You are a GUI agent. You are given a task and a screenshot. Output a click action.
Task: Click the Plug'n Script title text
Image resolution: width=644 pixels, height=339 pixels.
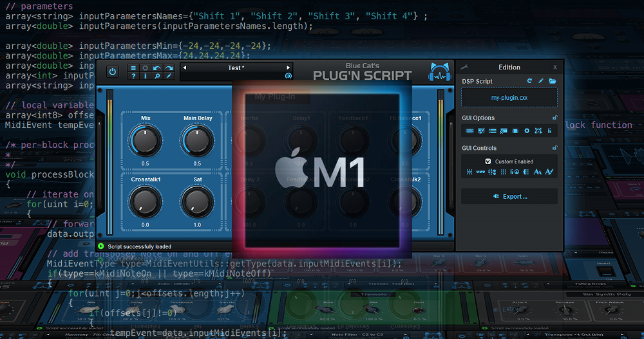[x=362, y=75]
